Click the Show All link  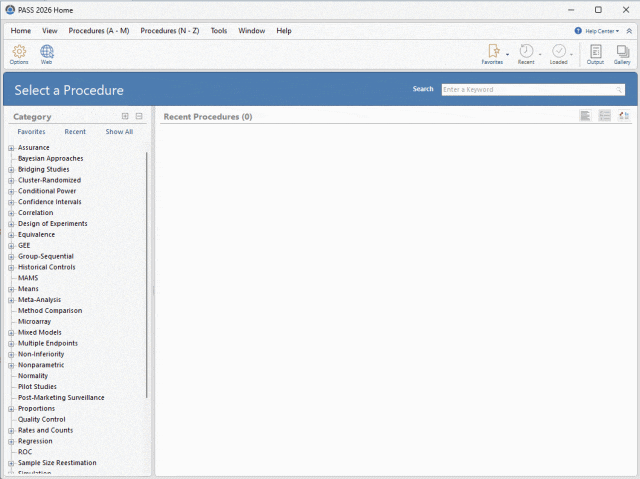(119, 132)
